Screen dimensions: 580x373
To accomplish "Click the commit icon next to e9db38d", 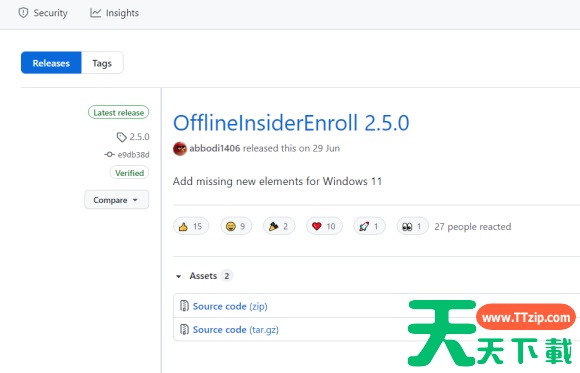I will 109,154.
